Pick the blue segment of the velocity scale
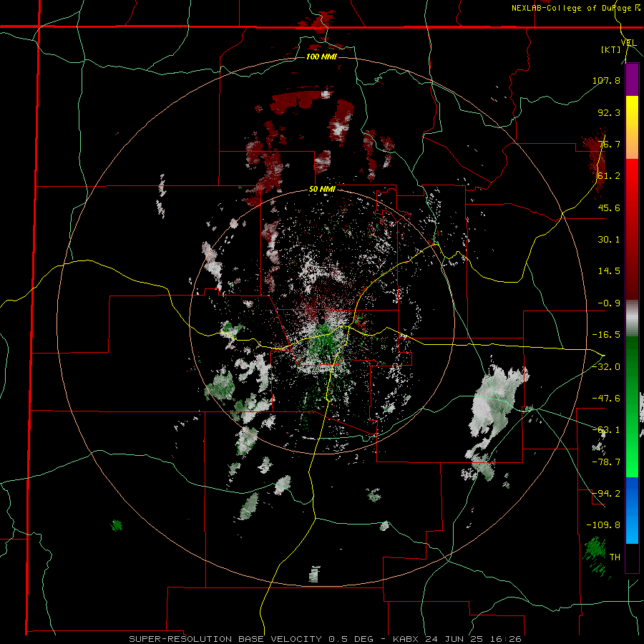 632,510
